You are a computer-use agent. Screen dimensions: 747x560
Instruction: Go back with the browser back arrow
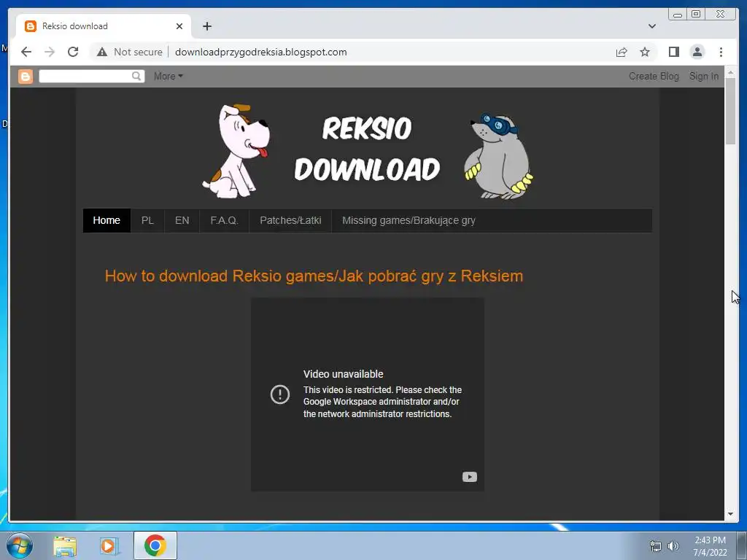(x=26, y=52)
